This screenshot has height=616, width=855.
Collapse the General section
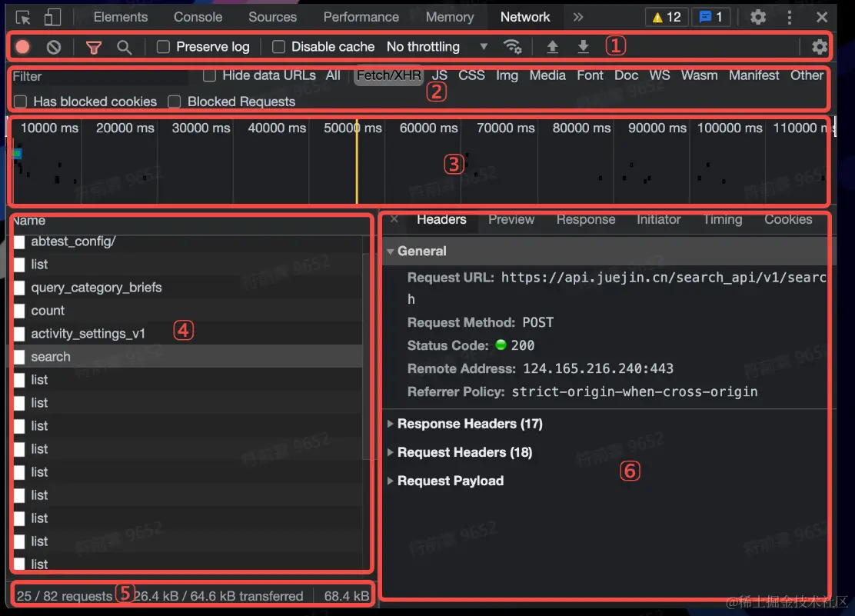point(390,251)
